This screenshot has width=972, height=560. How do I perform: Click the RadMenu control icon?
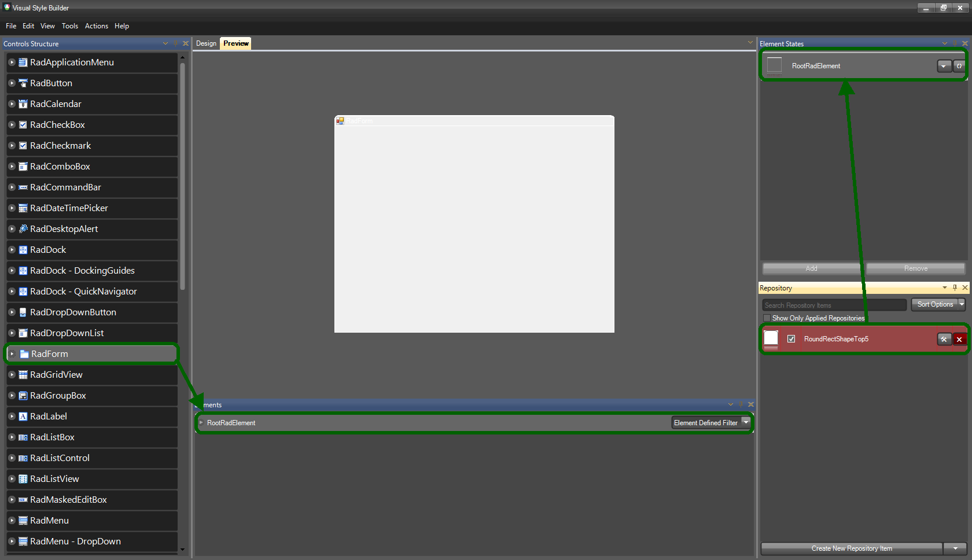pos(23,521)
